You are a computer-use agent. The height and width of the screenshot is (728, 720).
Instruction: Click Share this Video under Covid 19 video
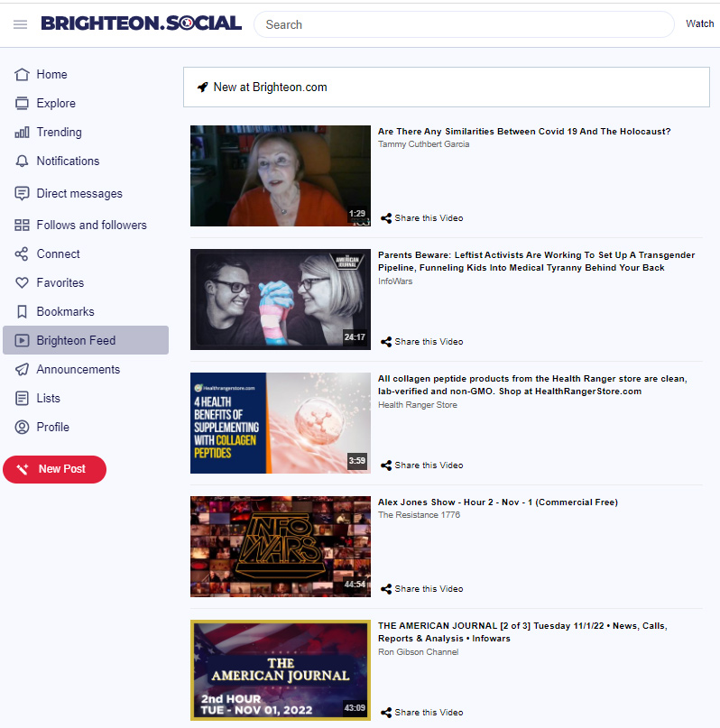click(429, 218)
